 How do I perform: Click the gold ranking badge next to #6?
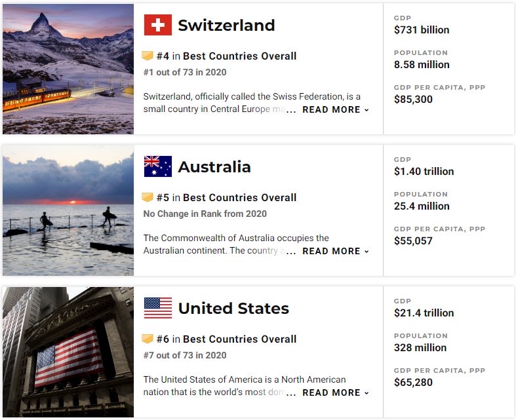coord(148,339)
